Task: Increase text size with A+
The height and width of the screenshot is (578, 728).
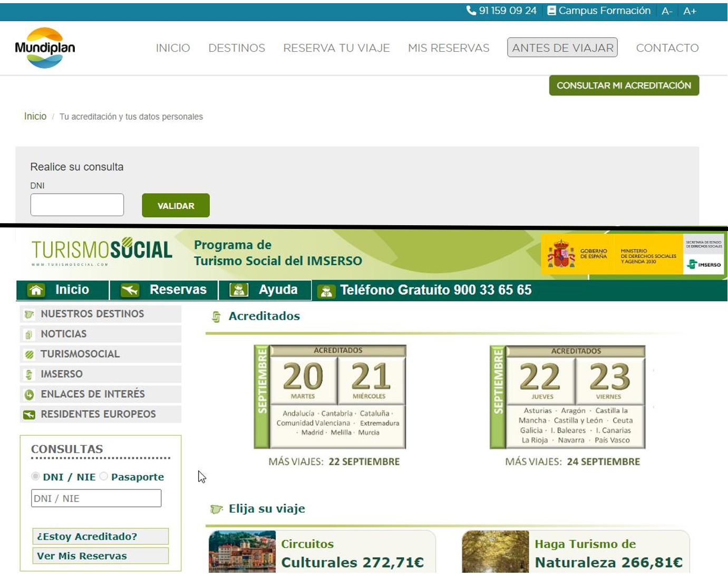Action: 690,10
